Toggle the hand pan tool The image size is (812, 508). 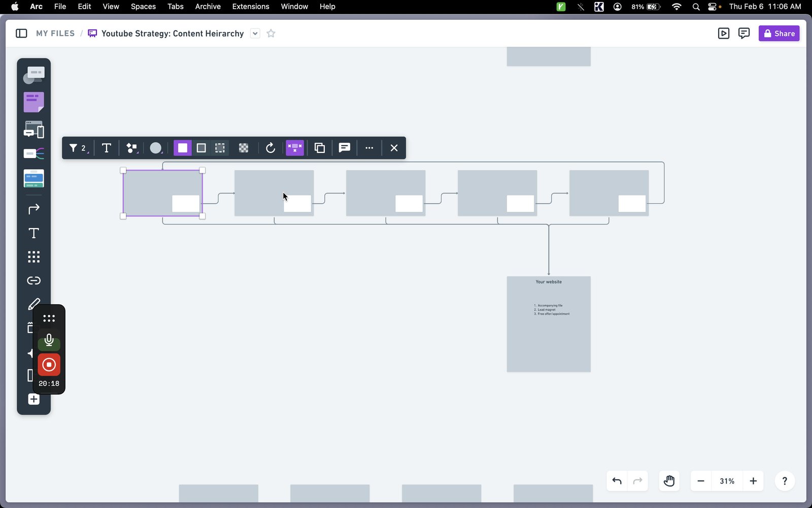[x=669, y=481]
